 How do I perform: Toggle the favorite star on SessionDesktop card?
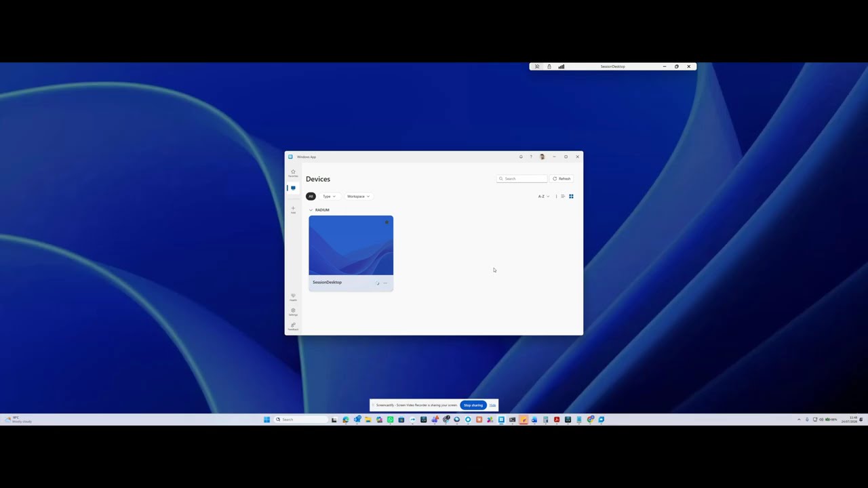click(387, 222)
